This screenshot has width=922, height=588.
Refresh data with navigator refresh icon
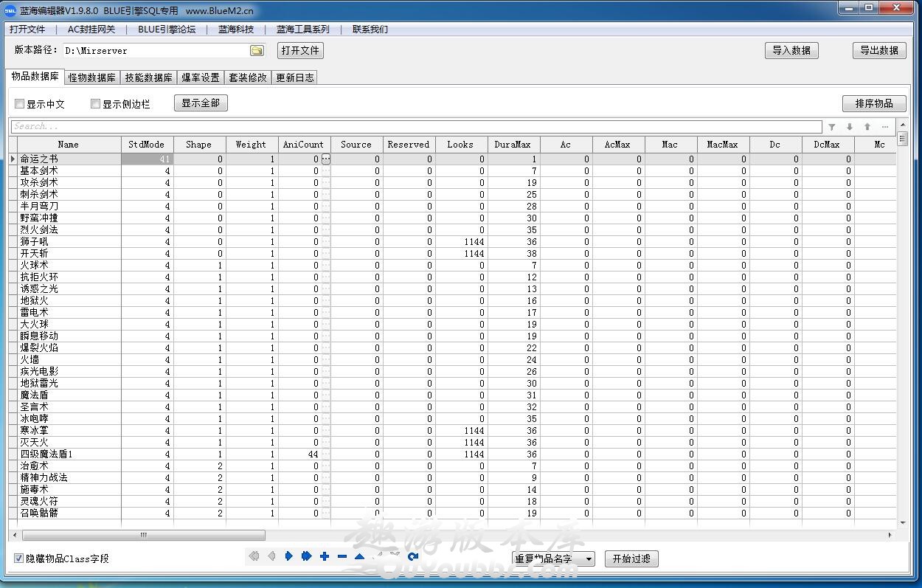413,556
